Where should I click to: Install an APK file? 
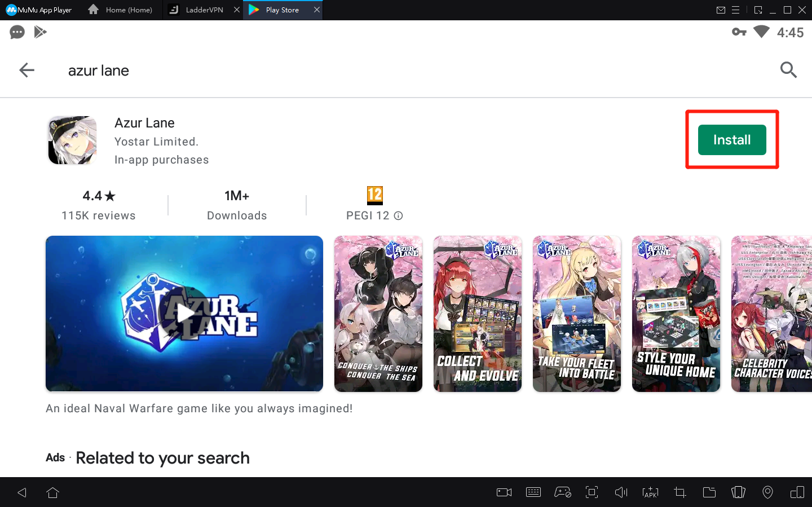coord(650,492)
